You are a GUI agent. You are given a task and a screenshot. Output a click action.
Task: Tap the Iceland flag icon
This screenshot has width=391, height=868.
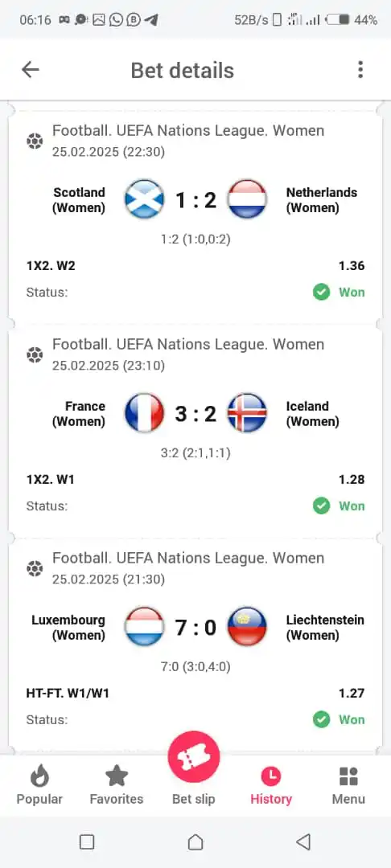[247, 414]
